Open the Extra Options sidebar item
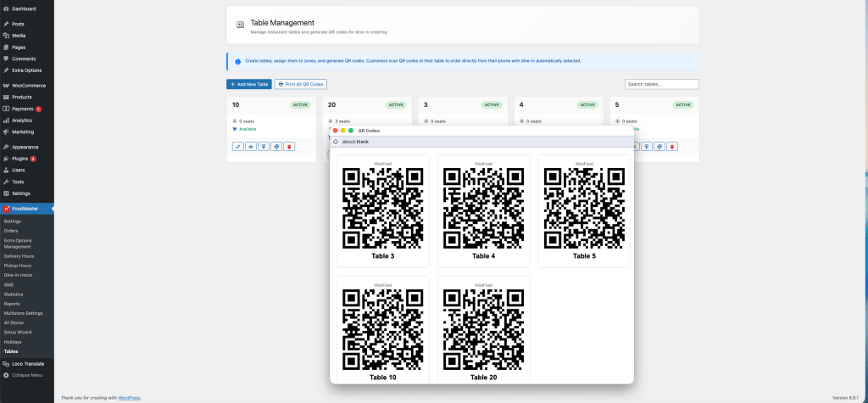Screen dimensions: 868x403 coord(27,70)
